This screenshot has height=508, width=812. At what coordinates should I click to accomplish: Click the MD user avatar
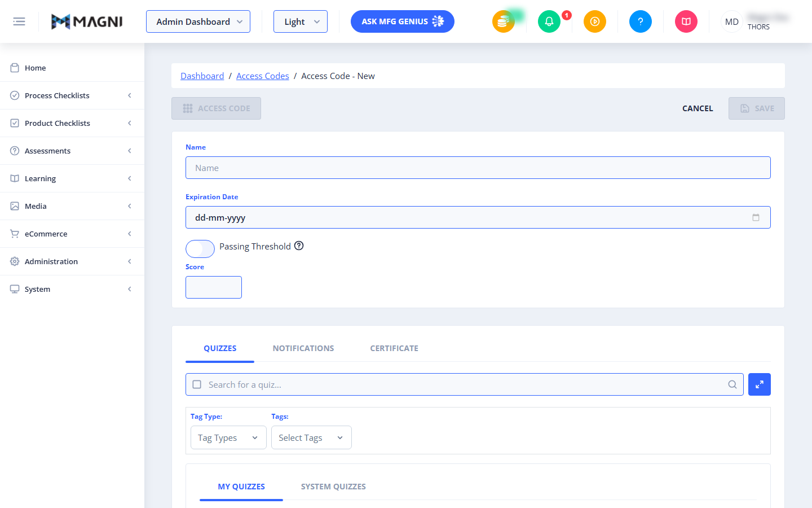[732, 21]
